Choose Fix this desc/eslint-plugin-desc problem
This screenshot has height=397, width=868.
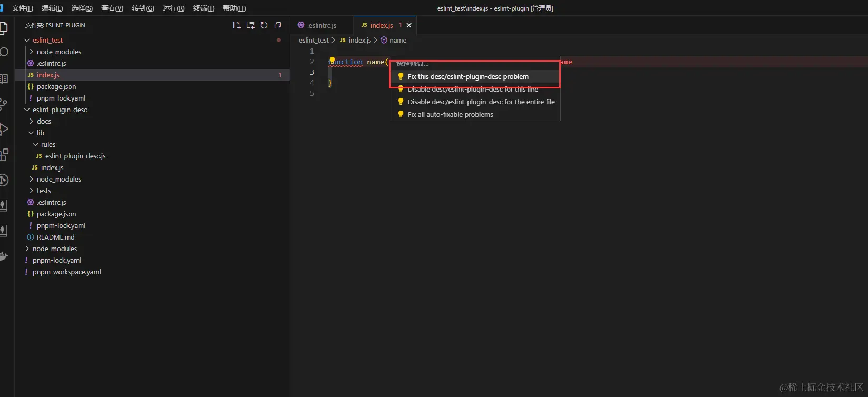click(475, 76)
